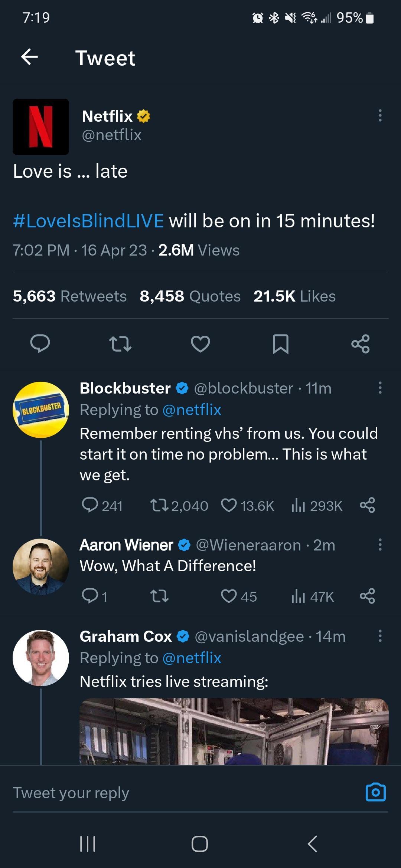Share the Netflix tweet
The image size is (401, 868).
click(360, 343)
